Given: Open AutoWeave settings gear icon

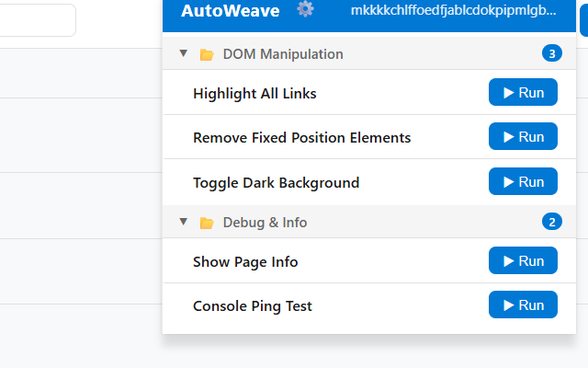Looking at the screenshot, I should pos(305,8).
